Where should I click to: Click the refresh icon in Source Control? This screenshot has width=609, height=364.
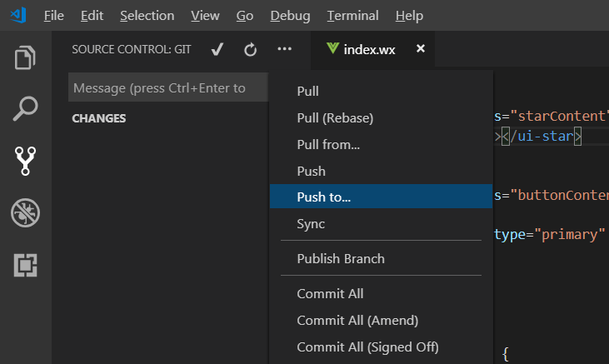tap(251, 50)
